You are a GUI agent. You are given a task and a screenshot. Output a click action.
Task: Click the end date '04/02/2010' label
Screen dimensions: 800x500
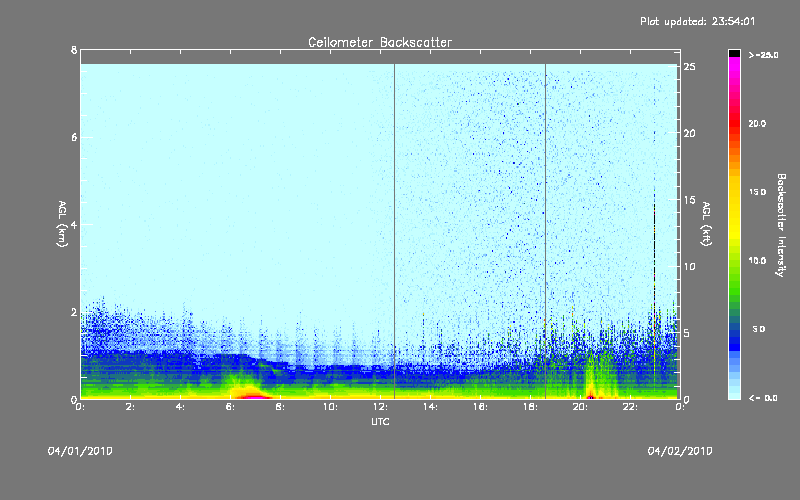coord(680,451)
